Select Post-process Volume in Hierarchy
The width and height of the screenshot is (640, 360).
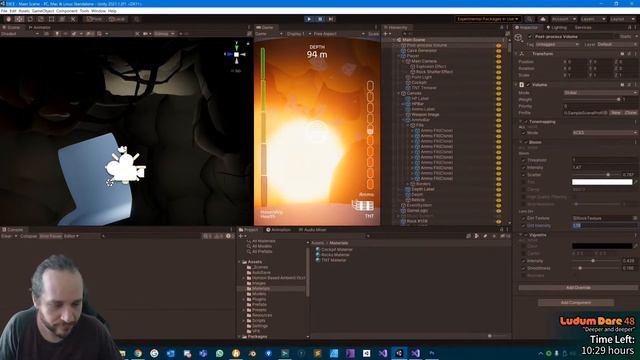[427, 45]
